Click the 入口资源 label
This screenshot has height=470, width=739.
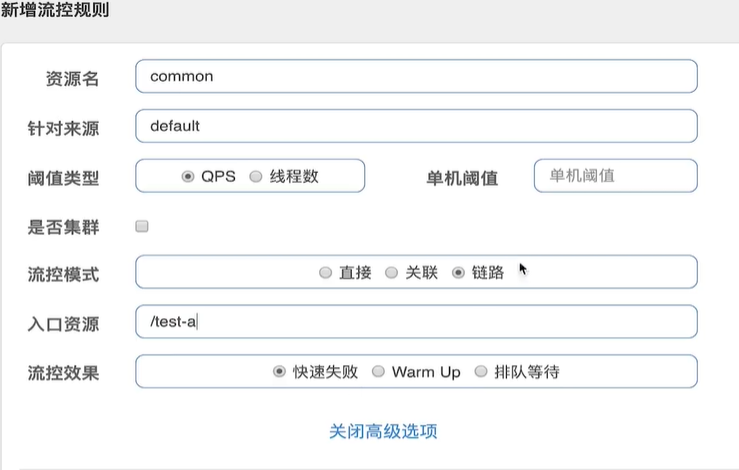pyautogui.click(x=63, y=324)
